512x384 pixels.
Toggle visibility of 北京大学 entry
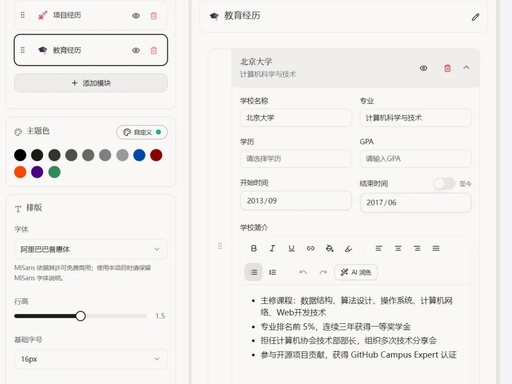click(x=423, y=68)
